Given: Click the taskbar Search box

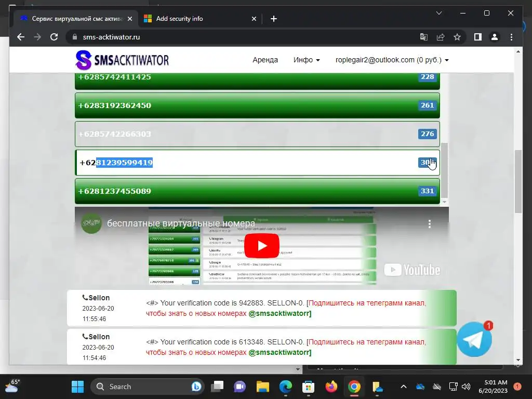Looking at the screenshot, I should click(148, 387).
